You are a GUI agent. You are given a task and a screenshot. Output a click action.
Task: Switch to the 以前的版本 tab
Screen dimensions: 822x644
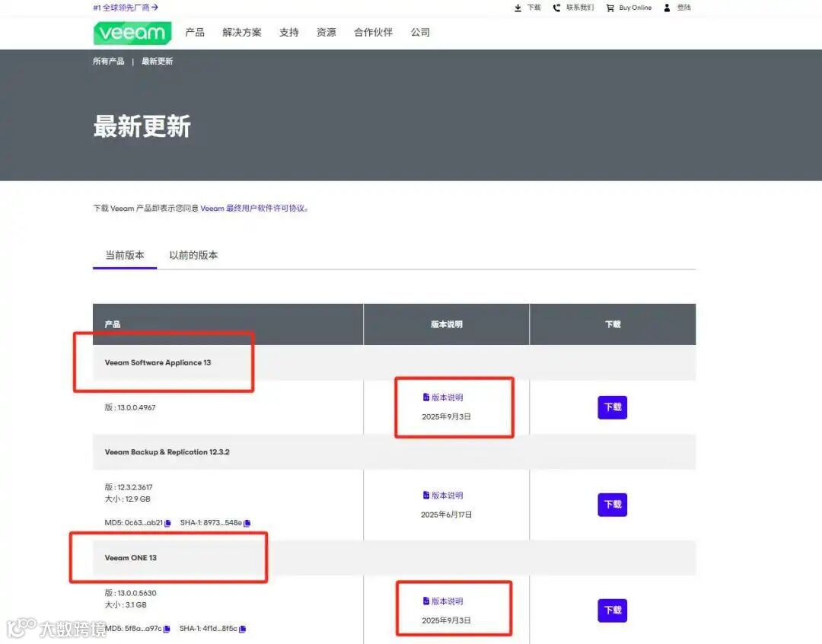[x=193, y=256]
